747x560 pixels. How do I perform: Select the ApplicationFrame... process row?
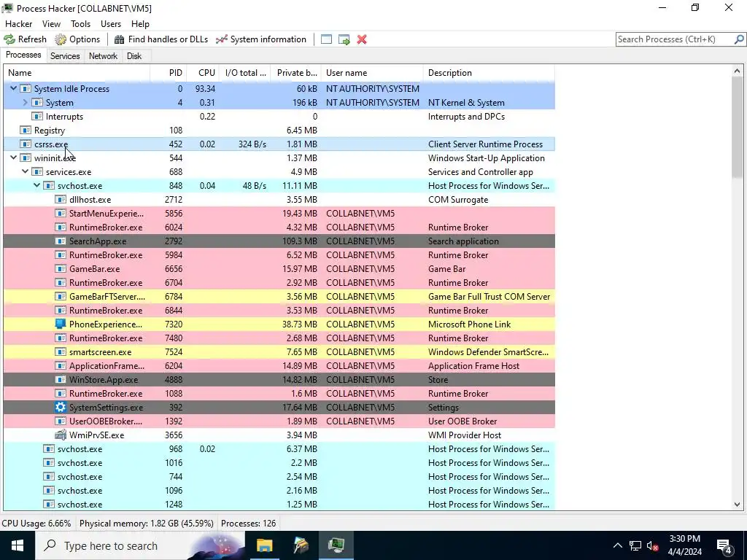279,366
